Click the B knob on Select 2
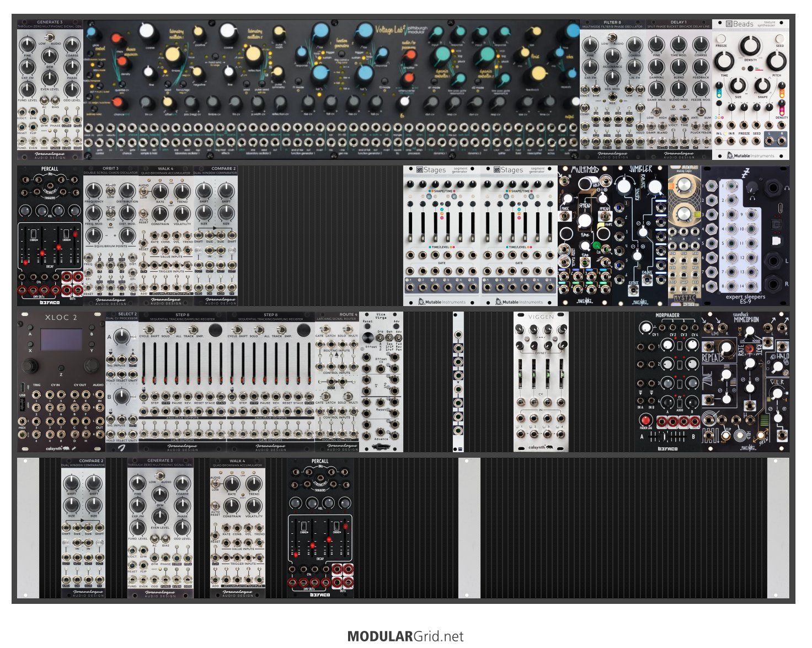Screen dimensions: 812x648 (122, 397)
